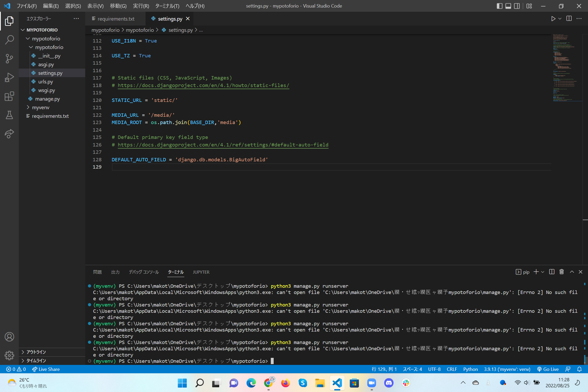Open the Live Share activity view
588x392 pixels.
point(9,134)
